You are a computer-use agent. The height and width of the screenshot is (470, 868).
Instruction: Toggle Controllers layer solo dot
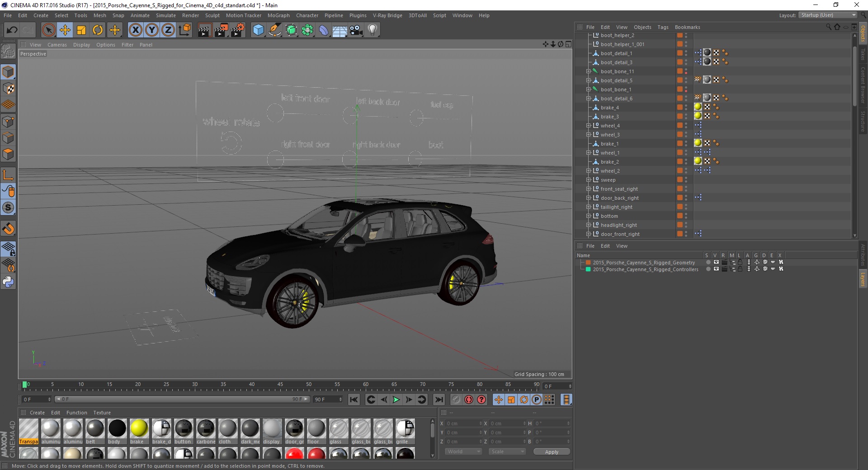point(708,269)
